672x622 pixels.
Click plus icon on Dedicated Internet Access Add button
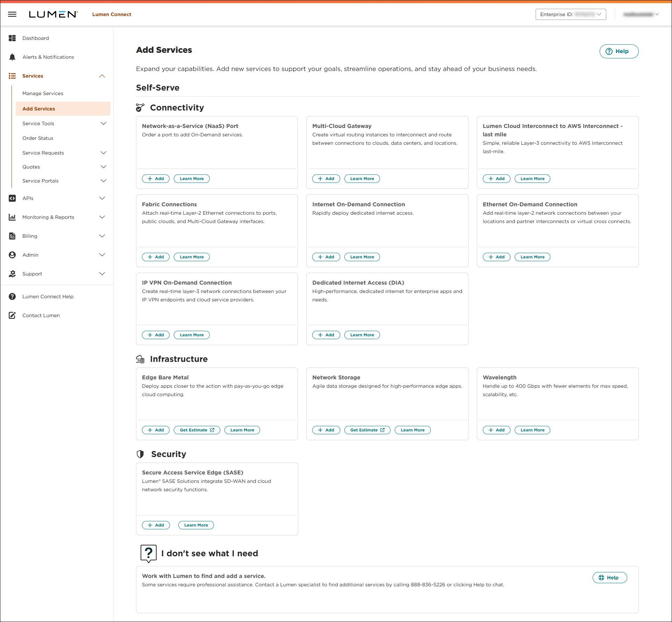coord(320,335)
